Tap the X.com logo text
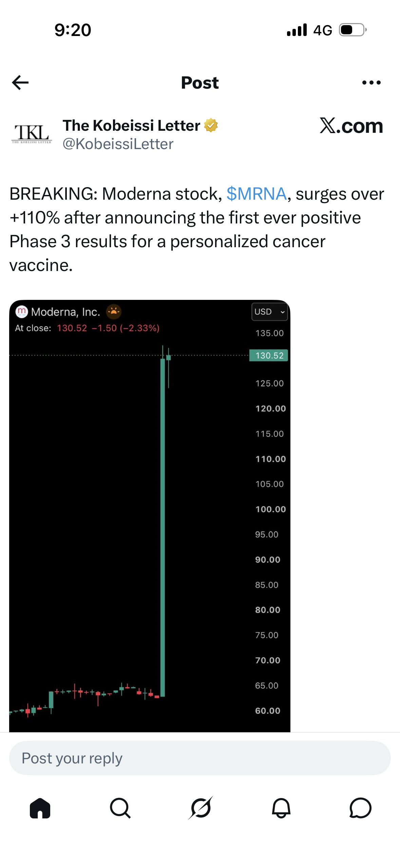 (351, 126)
